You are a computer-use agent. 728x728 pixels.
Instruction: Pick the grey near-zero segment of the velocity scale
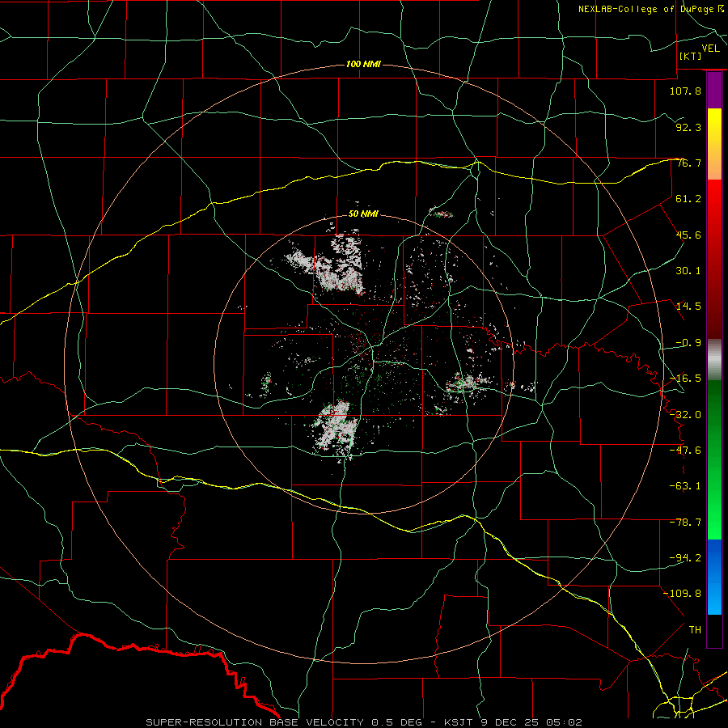tap(714, 360)
